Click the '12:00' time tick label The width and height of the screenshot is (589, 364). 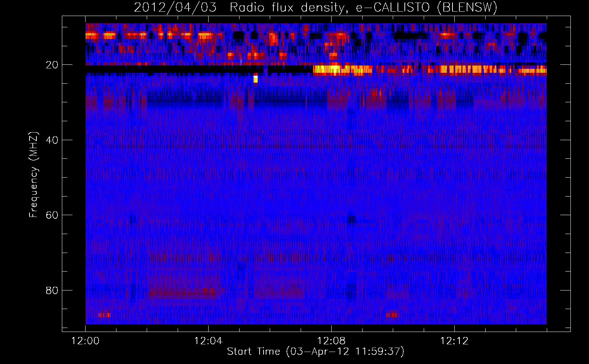[85, 341]
